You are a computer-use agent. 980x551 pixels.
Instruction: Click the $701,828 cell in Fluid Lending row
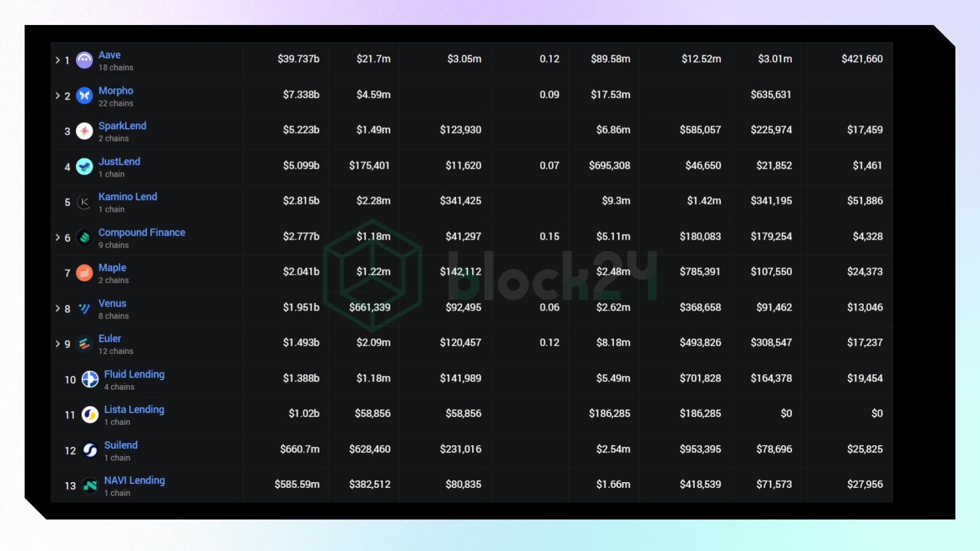click(x=700, y=378)
